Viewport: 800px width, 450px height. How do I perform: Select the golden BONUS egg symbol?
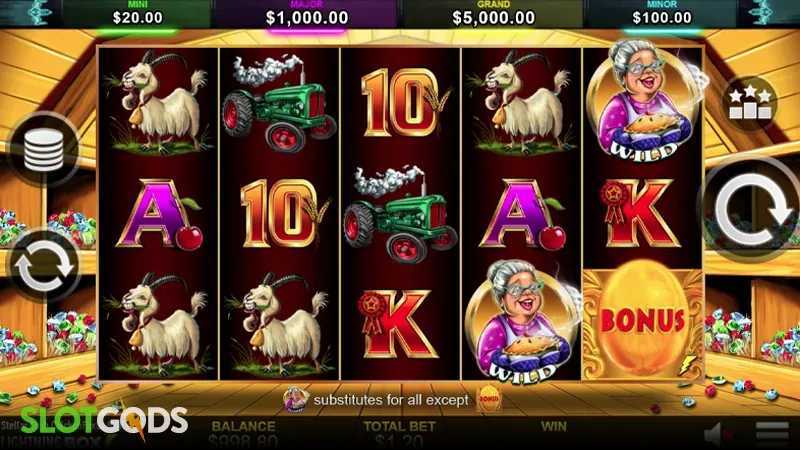[643, 323]
